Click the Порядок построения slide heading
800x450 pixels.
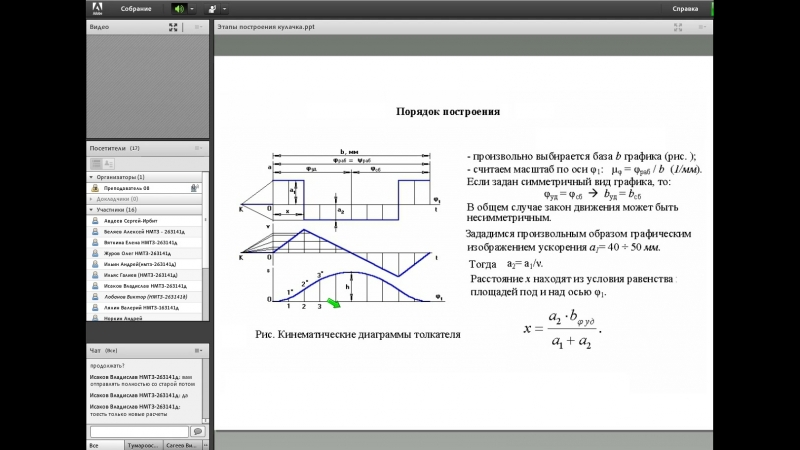(448, 112)
